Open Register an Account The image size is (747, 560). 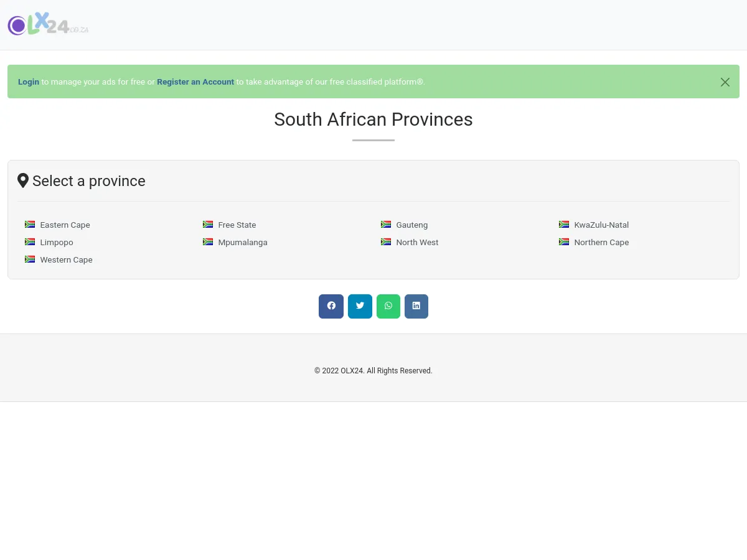195,82
